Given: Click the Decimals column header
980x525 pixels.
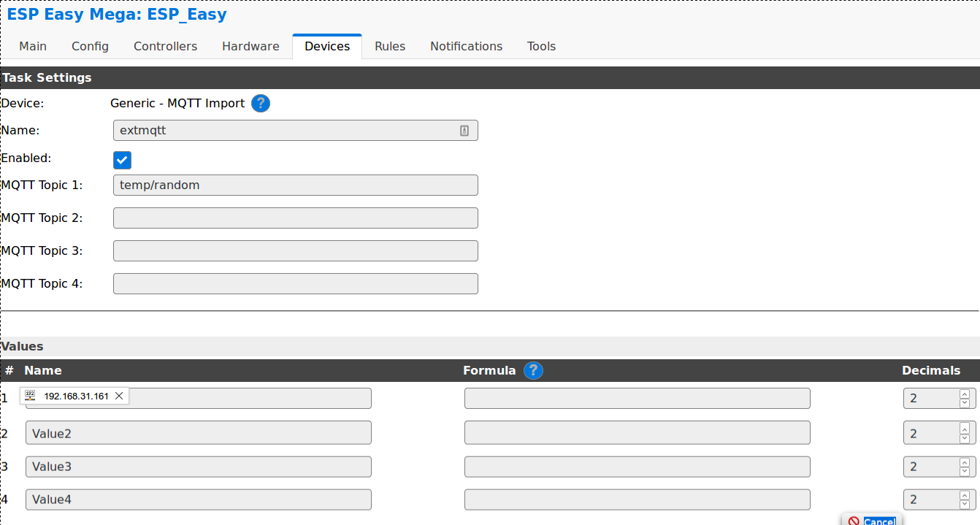Looking at the screenshot, I should (931, 370).
